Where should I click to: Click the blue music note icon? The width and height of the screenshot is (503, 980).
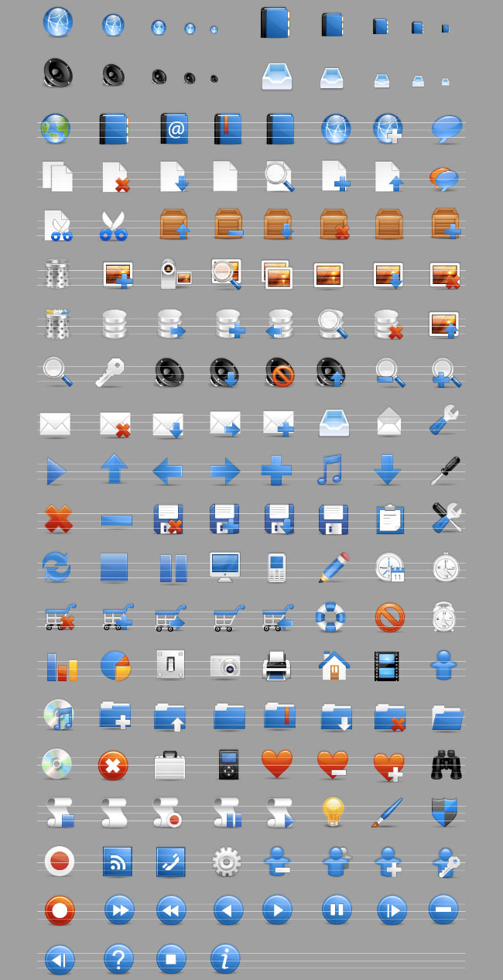point(330,470)
